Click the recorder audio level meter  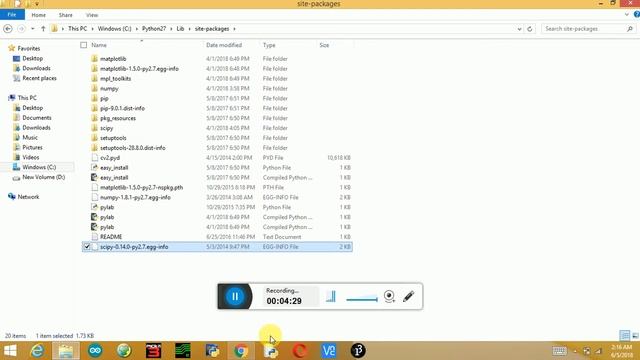[331, 296]
